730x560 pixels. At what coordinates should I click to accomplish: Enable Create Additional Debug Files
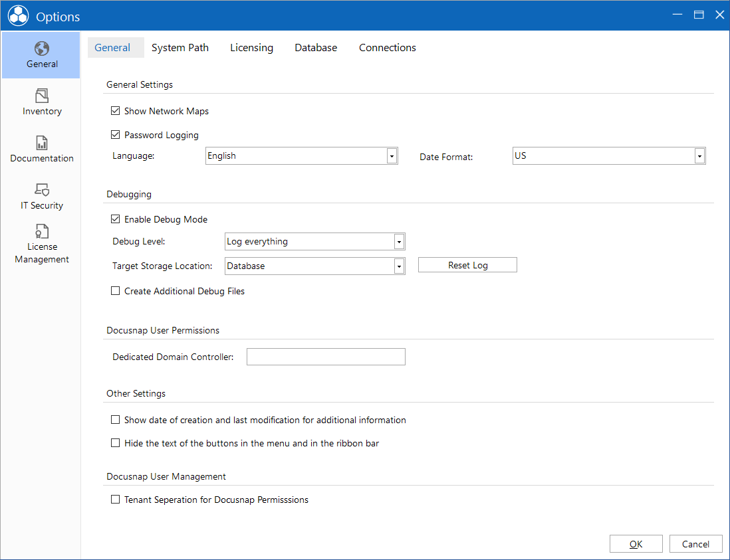click(115, 291)
